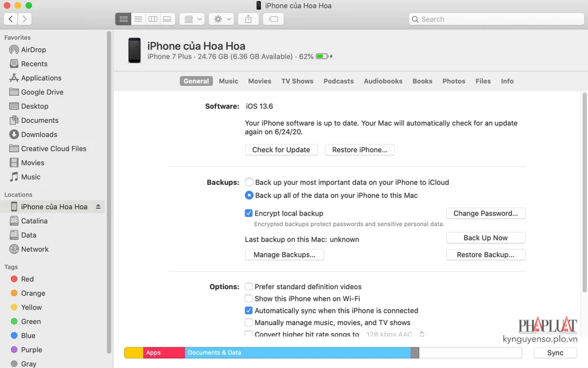
Task: Go back using the back arrow
Action: point(11,19)
